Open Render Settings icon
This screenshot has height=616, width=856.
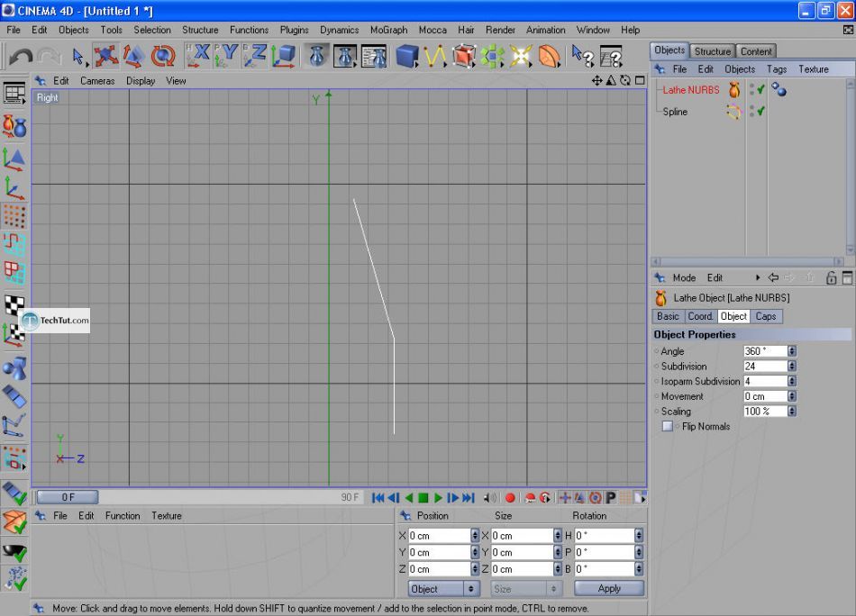[x=375, y=56]
